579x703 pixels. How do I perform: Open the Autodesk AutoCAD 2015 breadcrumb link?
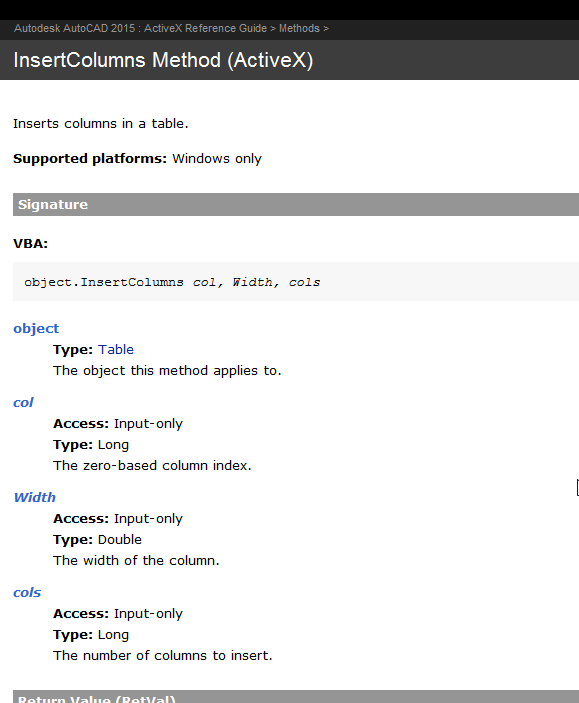coord(74,28)
